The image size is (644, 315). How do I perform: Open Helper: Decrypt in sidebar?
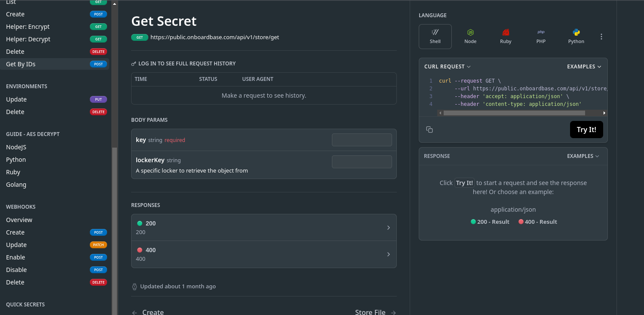55,39
